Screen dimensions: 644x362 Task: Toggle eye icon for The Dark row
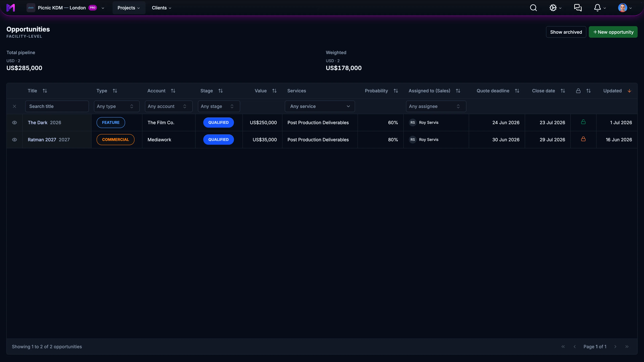14,122
